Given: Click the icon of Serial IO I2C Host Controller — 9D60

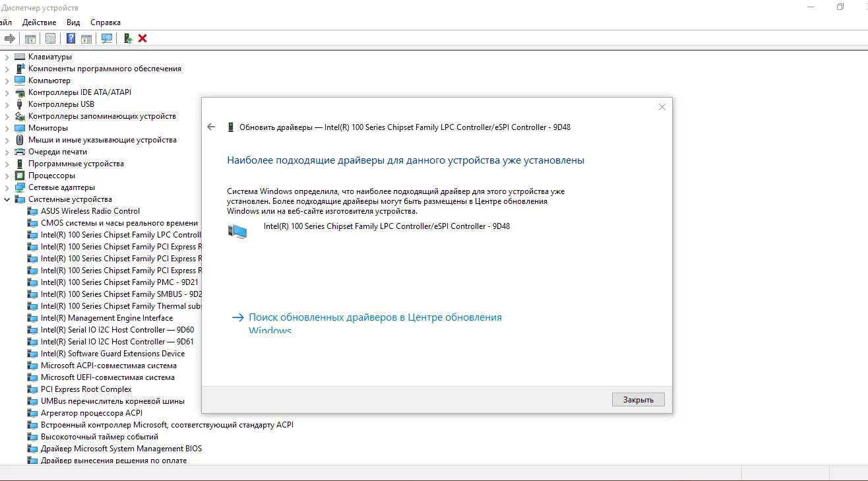Looking at the screenshot, I should tap(32, 330).
